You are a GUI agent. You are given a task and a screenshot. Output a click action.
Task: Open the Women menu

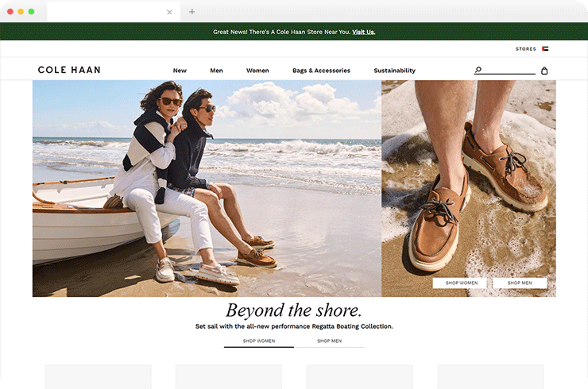[257, 71]
